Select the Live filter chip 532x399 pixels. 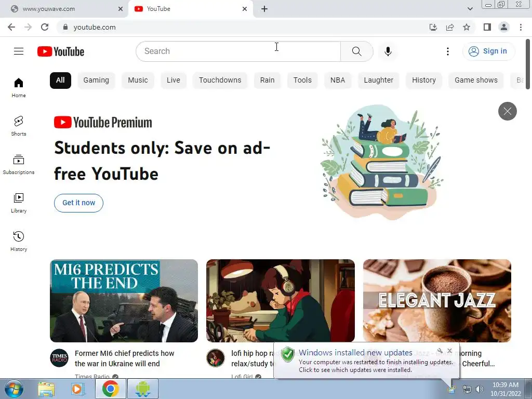[x=174, y=81]
